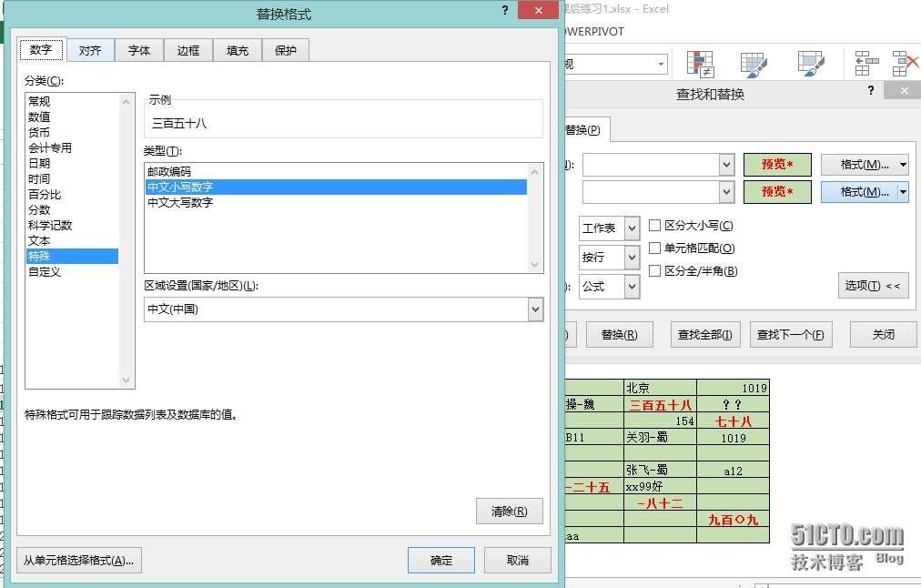This screenshot has height=588, width=921.
Task: Open help in Replace Format dialog
Action: point(505,11)
